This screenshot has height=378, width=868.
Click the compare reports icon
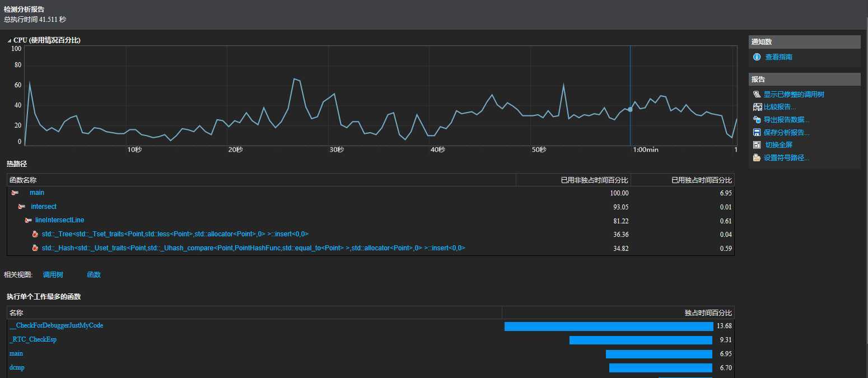[x=757, y=107]
